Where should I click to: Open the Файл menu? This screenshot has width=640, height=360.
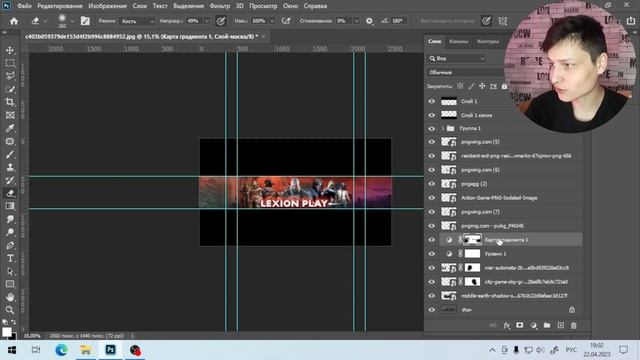coord(24,6)
